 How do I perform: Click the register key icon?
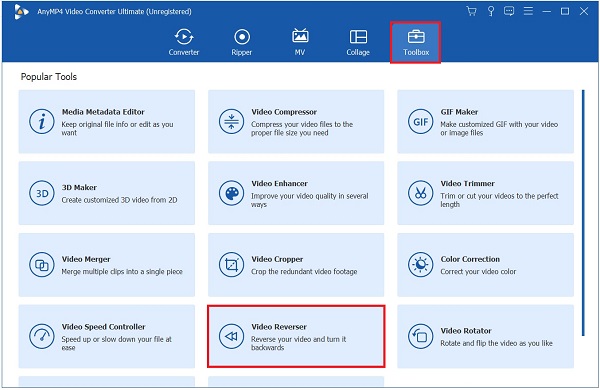pyautogui.click(x=491, y=11)
